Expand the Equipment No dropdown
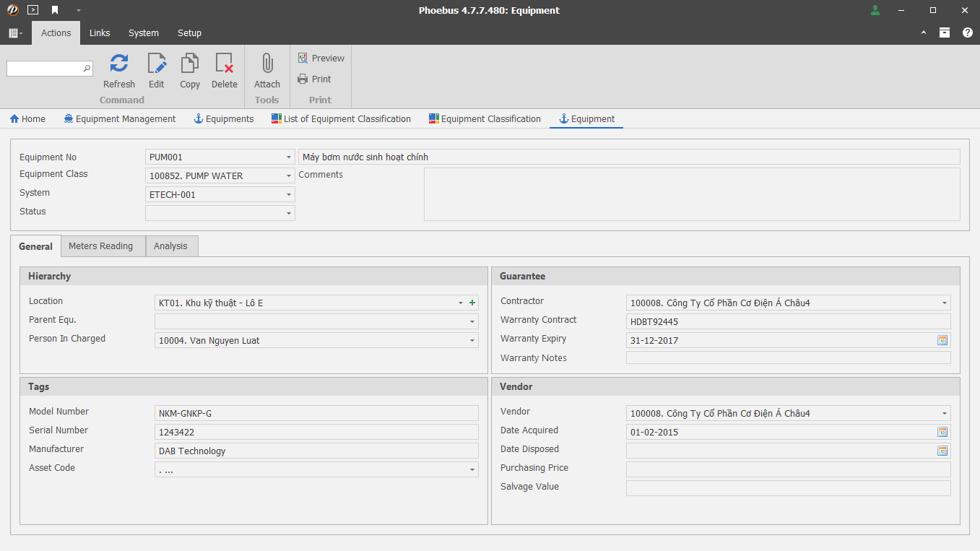The image size is (980, 551). (x=289, y=157)
